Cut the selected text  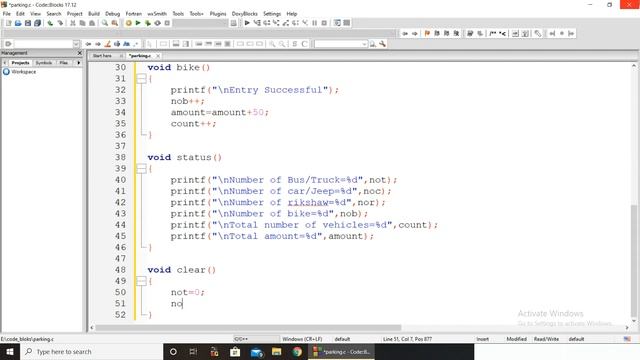pyautogui.click(x=73, y=23)
